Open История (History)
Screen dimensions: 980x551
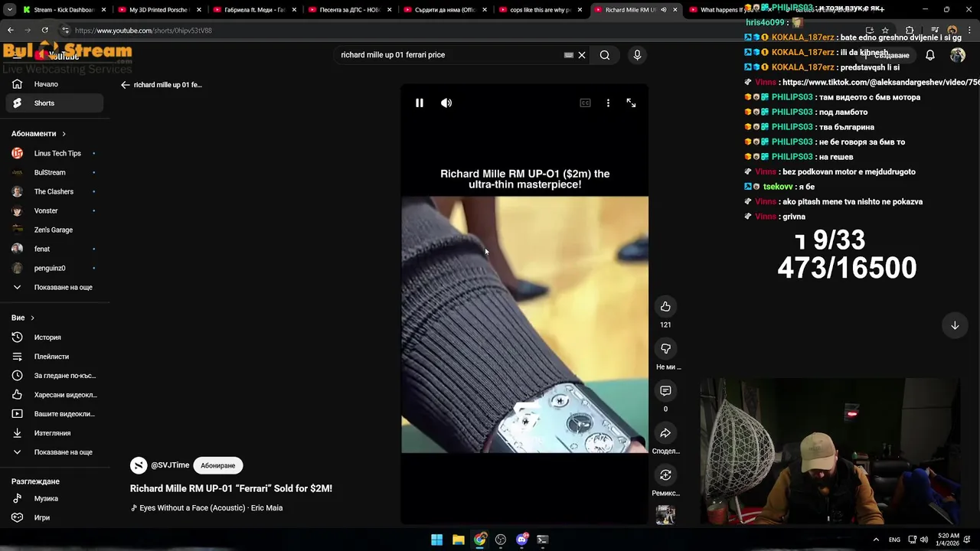pos(54,337)
